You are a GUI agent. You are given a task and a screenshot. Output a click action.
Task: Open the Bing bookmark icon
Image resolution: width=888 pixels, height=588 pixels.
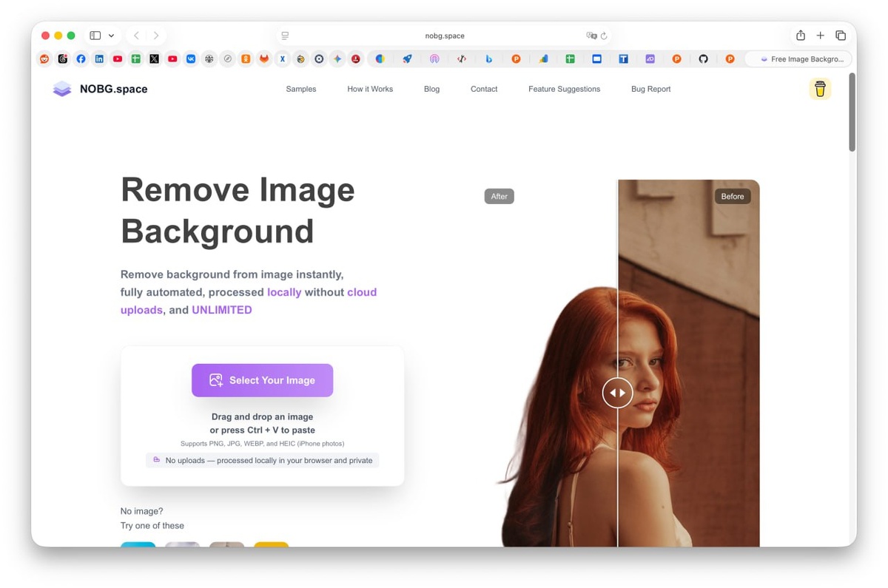tap(489, 58)
